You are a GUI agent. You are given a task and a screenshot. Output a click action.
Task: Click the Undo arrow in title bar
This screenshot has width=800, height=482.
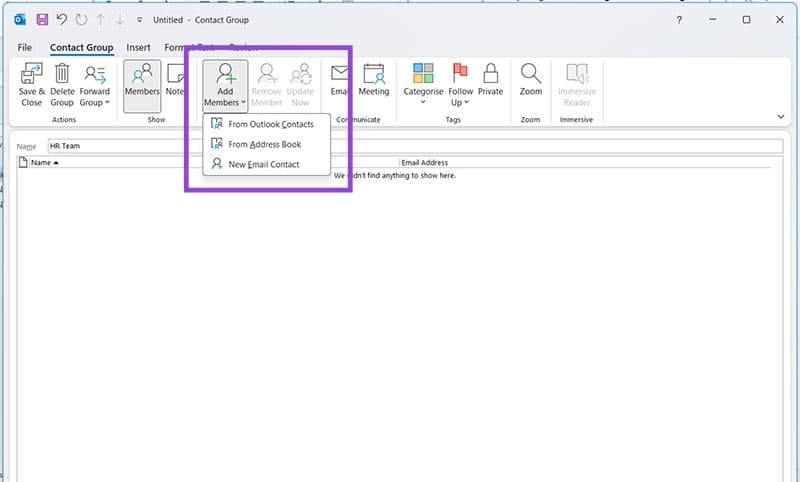[62, 20]
